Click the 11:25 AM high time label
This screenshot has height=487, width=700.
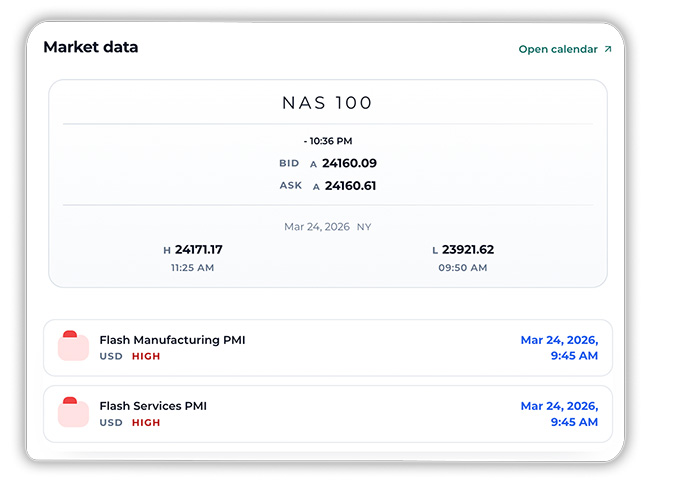pyautogui.click(x=193, y=268)
